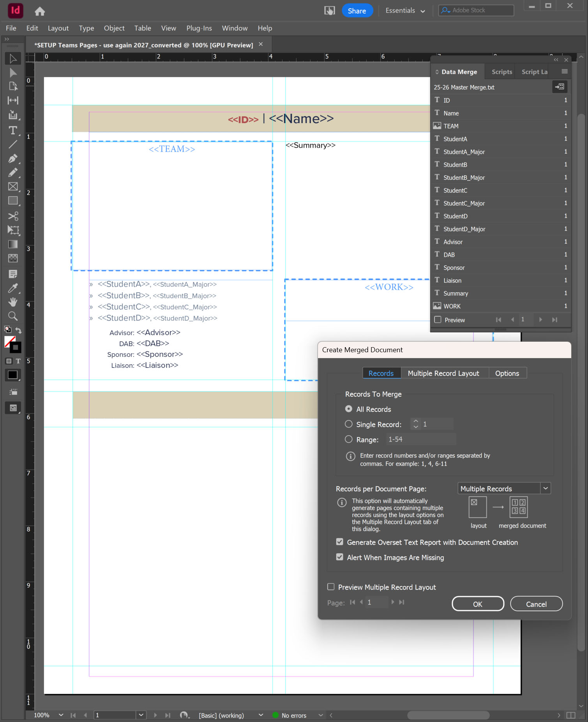Enable Preview Multiple Record Layout checkbox
Screen dimensions: 588x722
pyautogui.click(x=331, y=587)
